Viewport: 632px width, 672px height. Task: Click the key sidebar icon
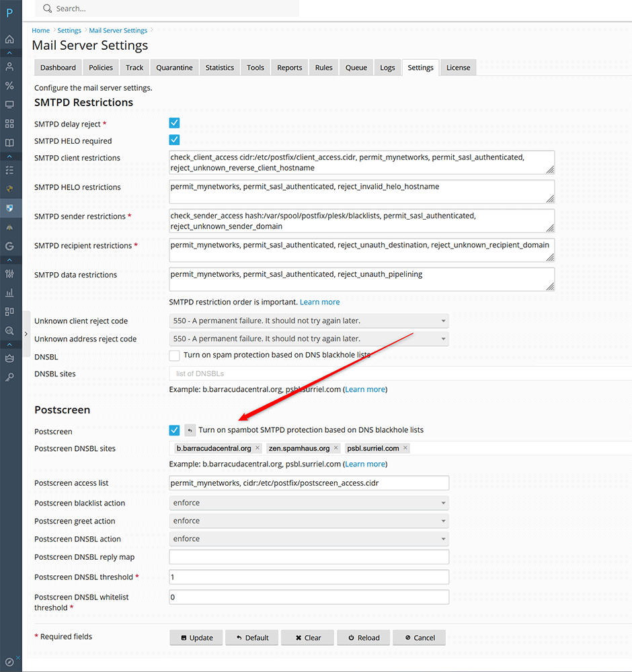click(x=9, y=377)
